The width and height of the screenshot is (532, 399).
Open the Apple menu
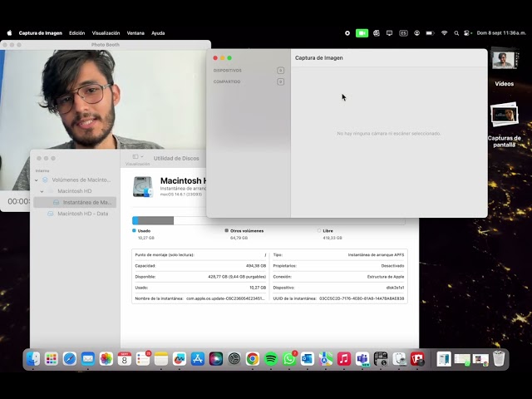tap(9, 33)
